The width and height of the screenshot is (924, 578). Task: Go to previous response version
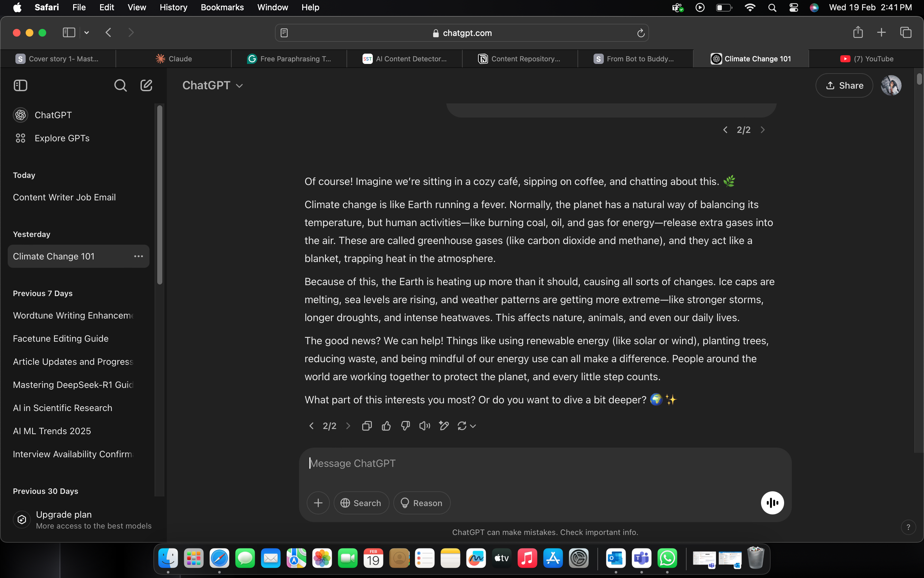[x=311, y=425]
